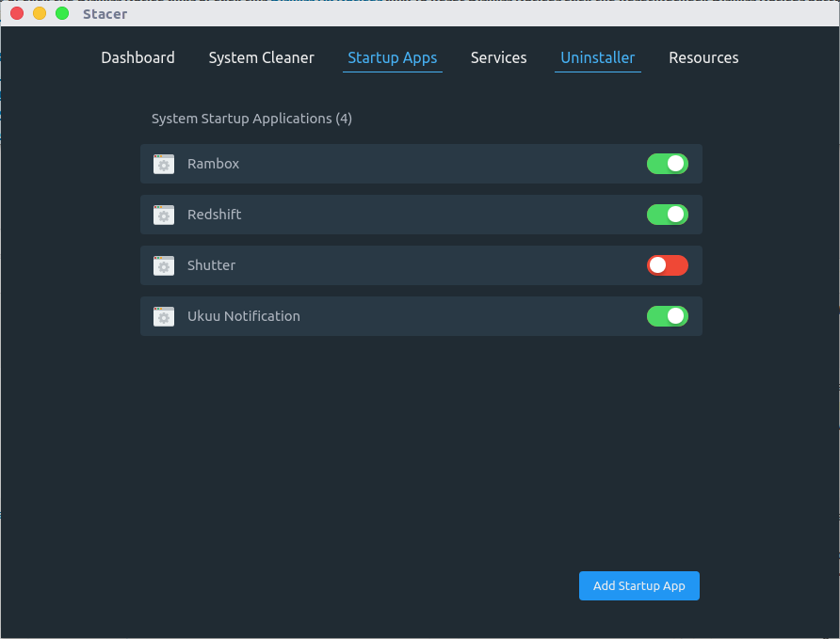Open the Uninstaller tab
Screen dimensions: 840x639
598,58
